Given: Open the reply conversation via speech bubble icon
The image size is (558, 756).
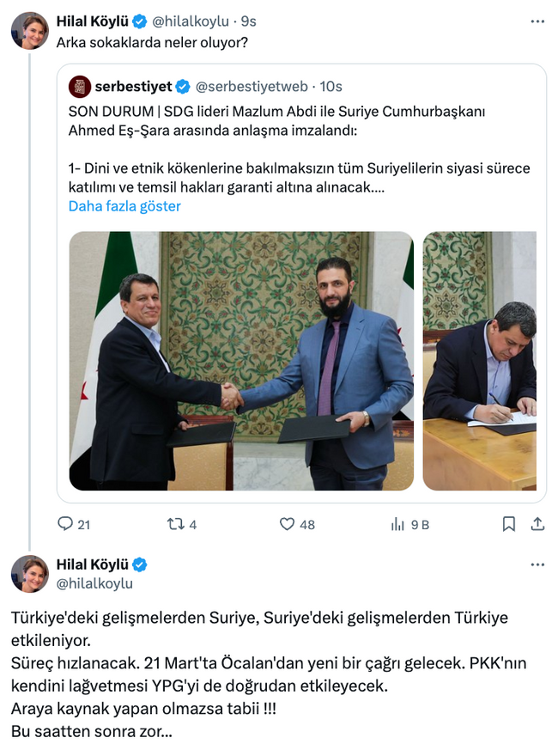Looking at the screenshot, I should tap(66, 522).
